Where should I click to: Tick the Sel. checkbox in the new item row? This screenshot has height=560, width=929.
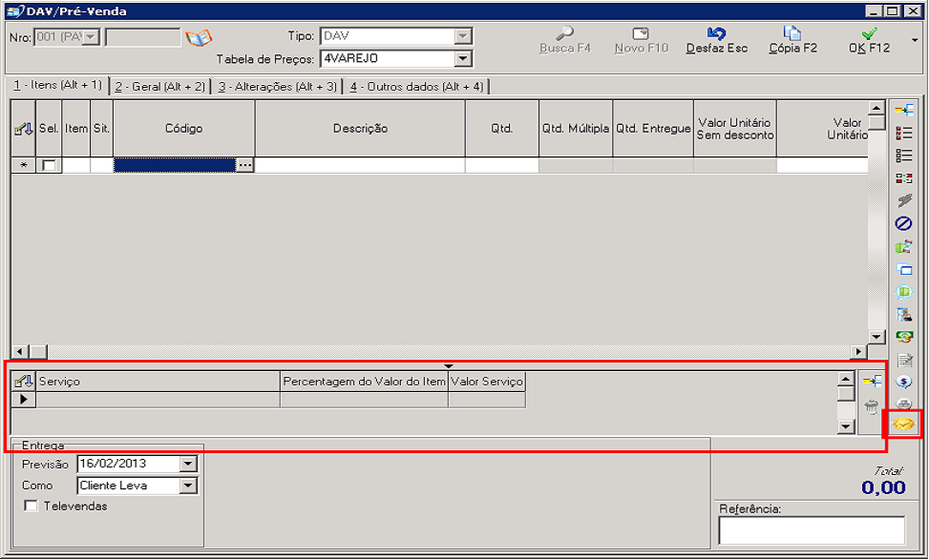click(x=49, y=165)
